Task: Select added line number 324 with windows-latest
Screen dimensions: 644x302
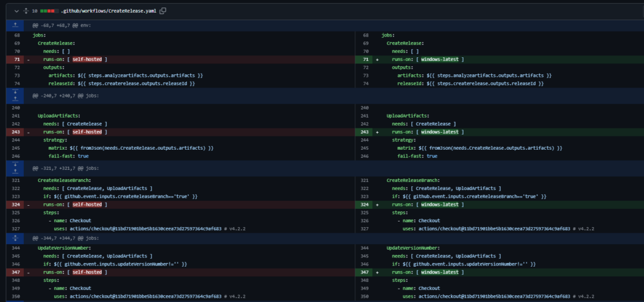Action: 364,204
